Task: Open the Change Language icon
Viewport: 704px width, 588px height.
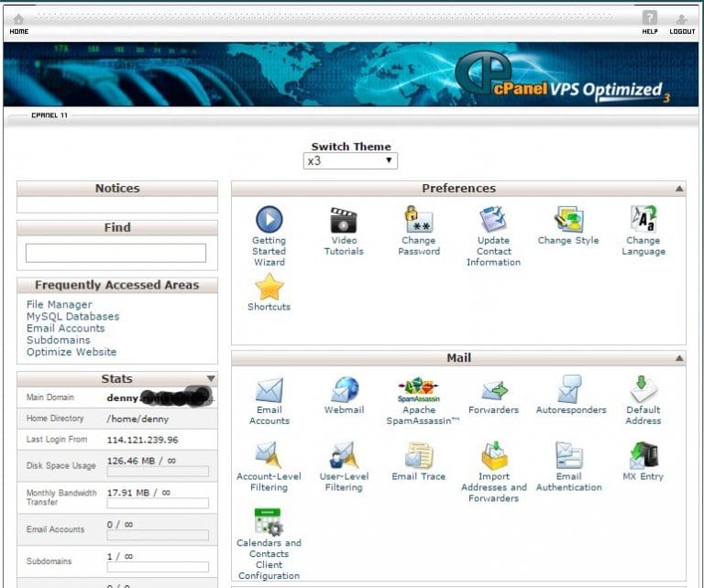Action: tap(643, 219)
